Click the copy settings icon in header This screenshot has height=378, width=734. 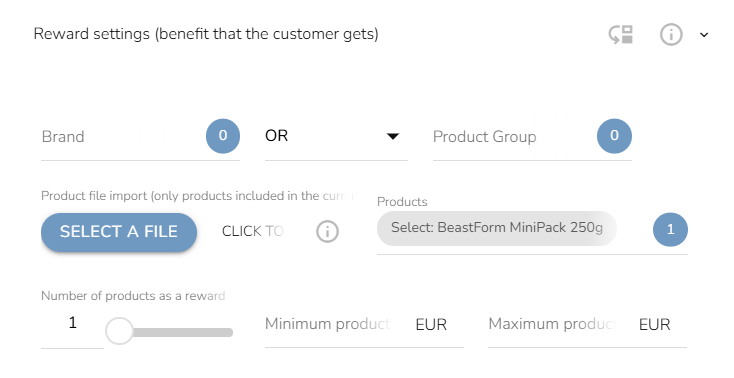621,35
